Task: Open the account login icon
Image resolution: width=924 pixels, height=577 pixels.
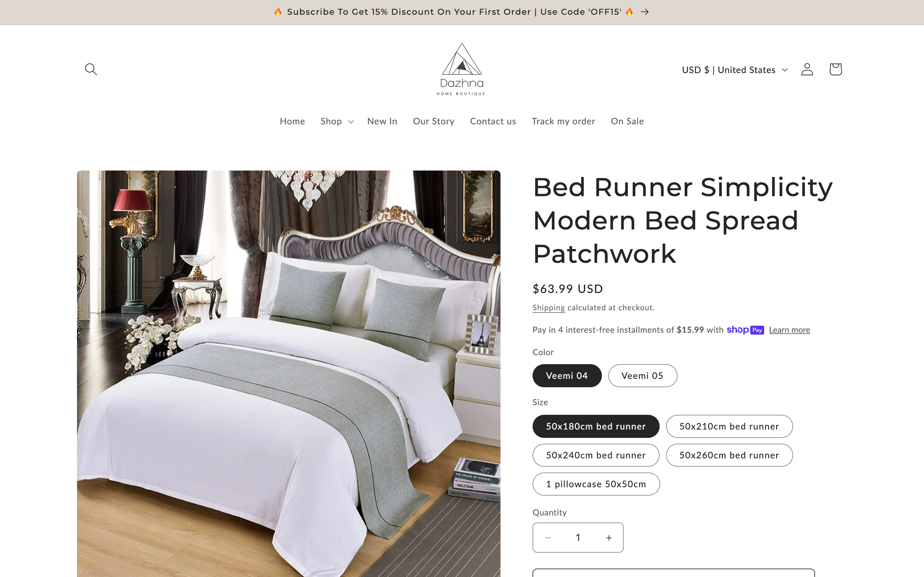Action: click(807, 69)
